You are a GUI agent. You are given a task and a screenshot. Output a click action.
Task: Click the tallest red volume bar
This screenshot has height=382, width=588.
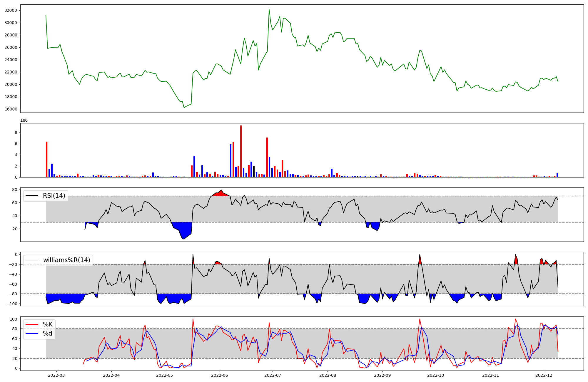[241, 151]
